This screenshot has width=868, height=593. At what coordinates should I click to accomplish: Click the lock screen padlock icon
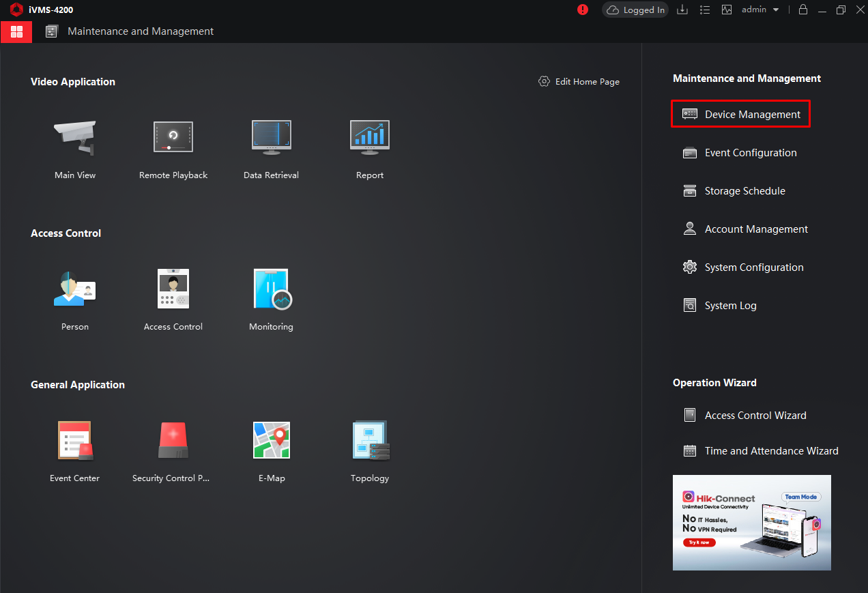(x=803, y=10)
